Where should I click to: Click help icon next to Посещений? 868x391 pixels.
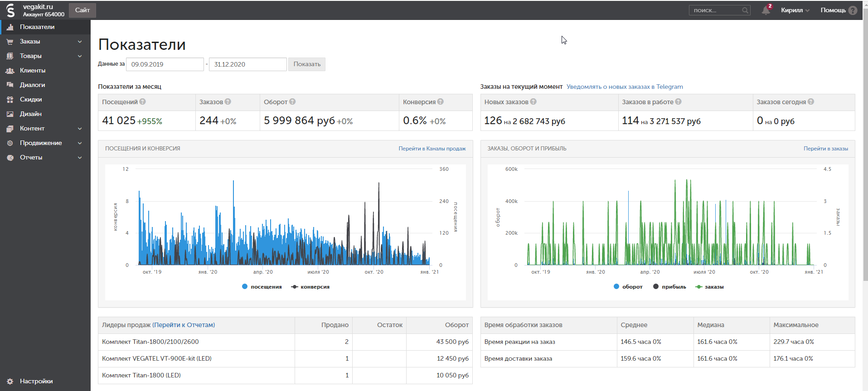pos(143,102)
